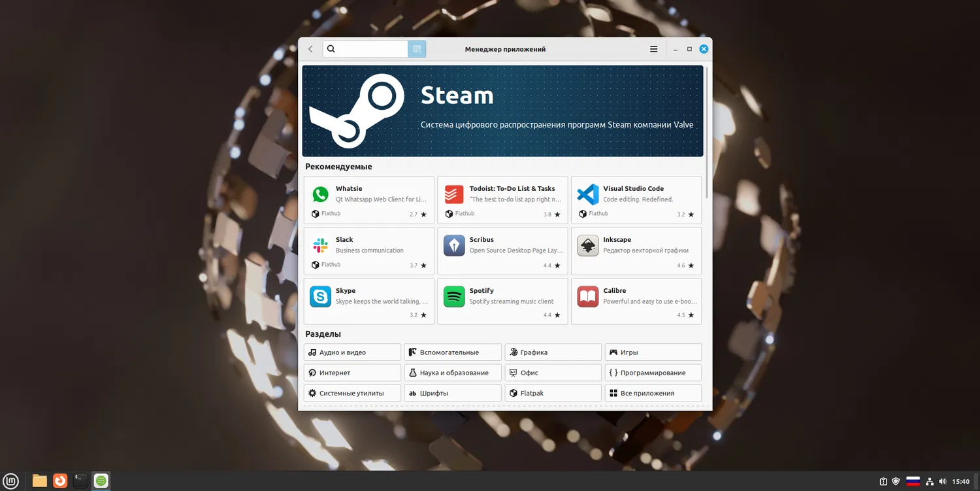Open the Terminal from the taskbar
980x491 pixels.
click(x=80, y=481)
